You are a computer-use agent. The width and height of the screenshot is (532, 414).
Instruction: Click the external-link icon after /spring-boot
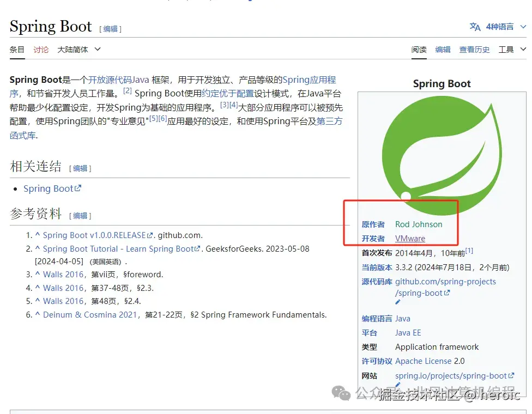point(447,293)
